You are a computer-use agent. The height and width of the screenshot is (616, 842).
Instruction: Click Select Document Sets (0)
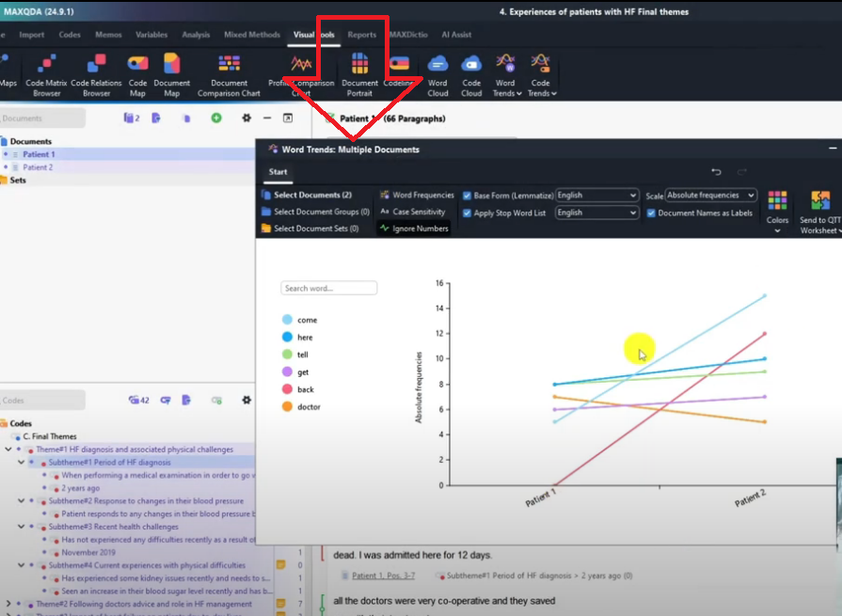(x=310, y=228)
